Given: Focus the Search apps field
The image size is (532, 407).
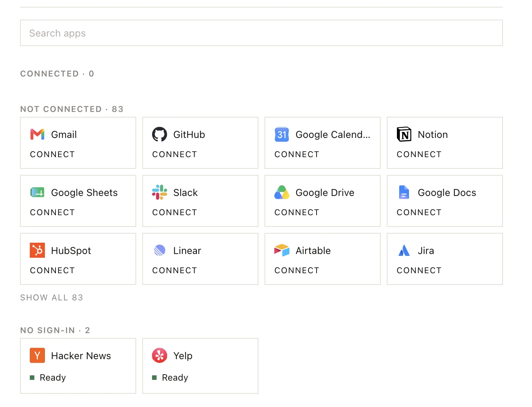Looking at the screenshot, I should (x=261, y=33).
